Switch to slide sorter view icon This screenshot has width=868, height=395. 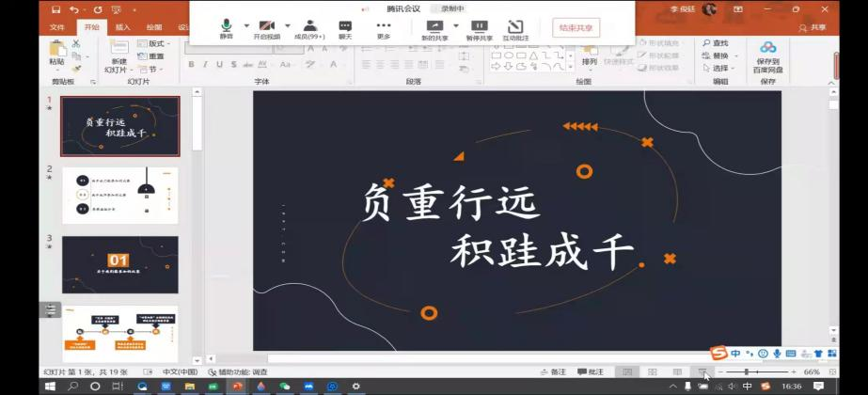tap(652, 372)
